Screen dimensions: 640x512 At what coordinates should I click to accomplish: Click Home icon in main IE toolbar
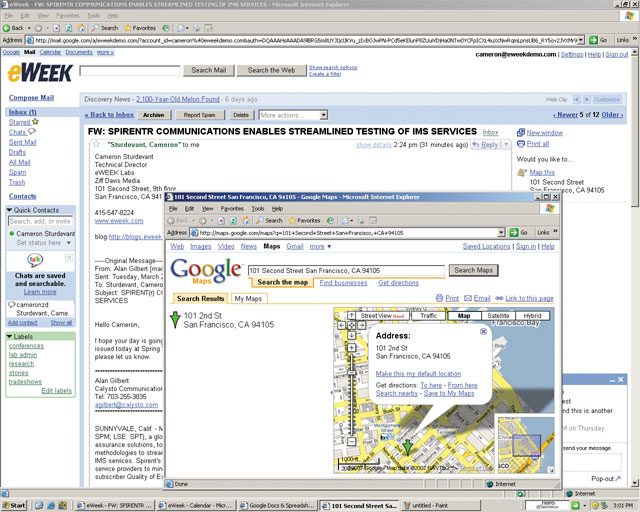(81, 28)
